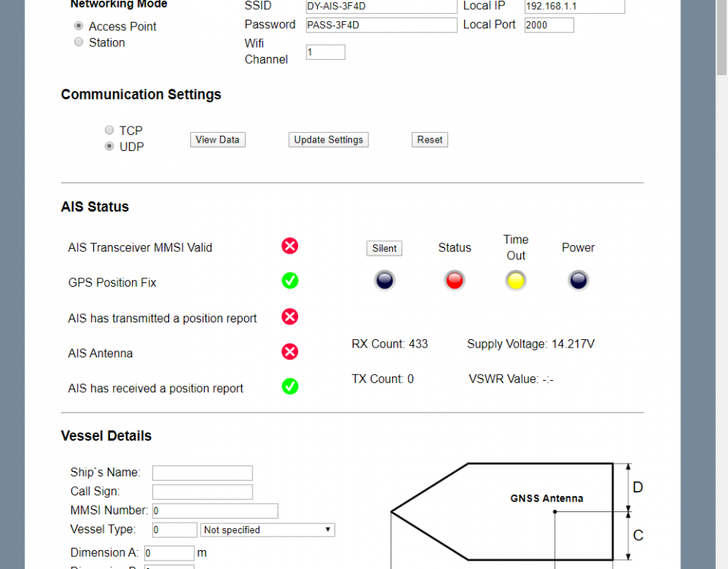Click the GNSS Antenna label in diagram
The width and height of the screenshot is (728, 569).
(547, 498)
